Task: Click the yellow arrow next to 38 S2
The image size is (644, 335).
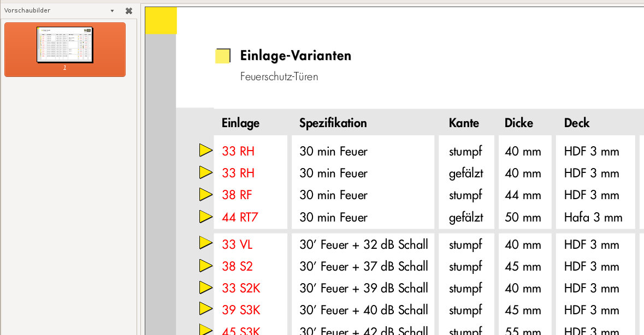Action: [205, 266]
